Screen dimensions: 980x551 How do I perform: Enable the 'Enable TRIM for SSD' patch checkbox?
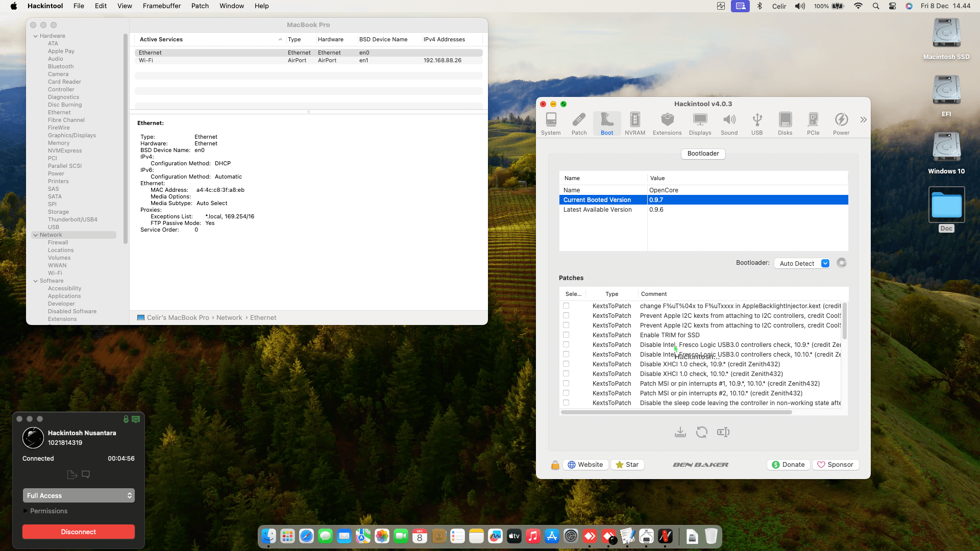566,335
